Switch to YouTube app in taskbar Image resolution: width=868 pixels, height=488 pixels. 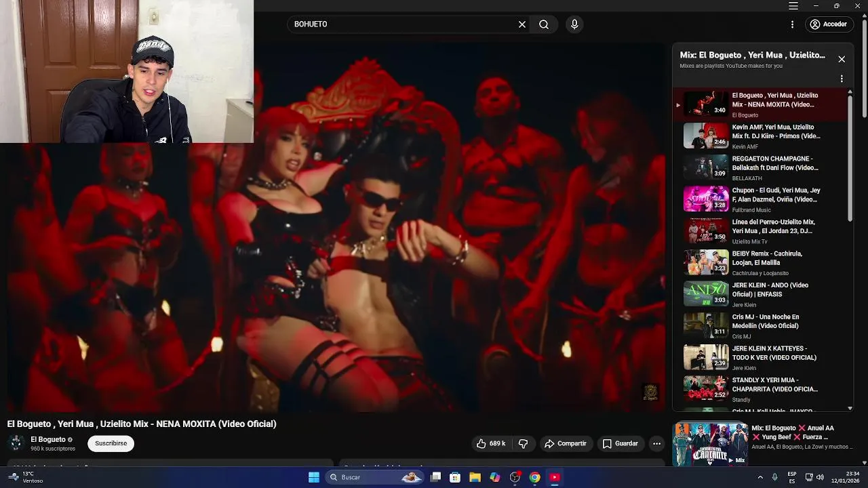555,477
